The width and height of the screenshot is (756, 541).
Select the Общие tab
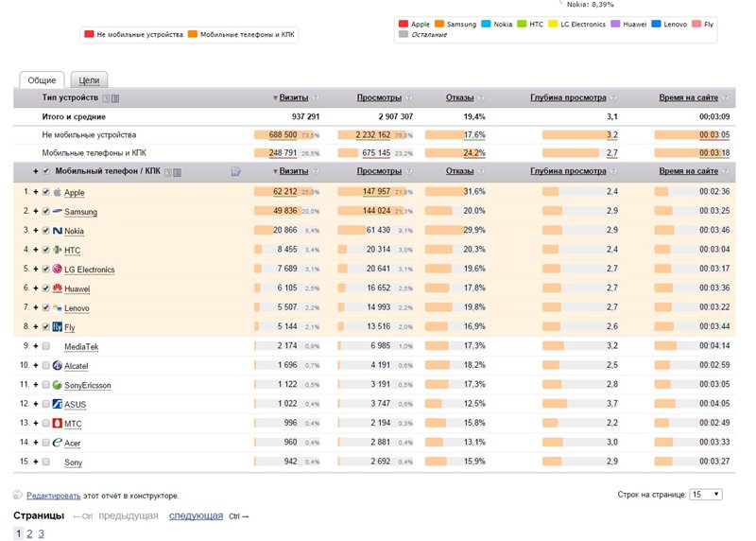point(42,80)
